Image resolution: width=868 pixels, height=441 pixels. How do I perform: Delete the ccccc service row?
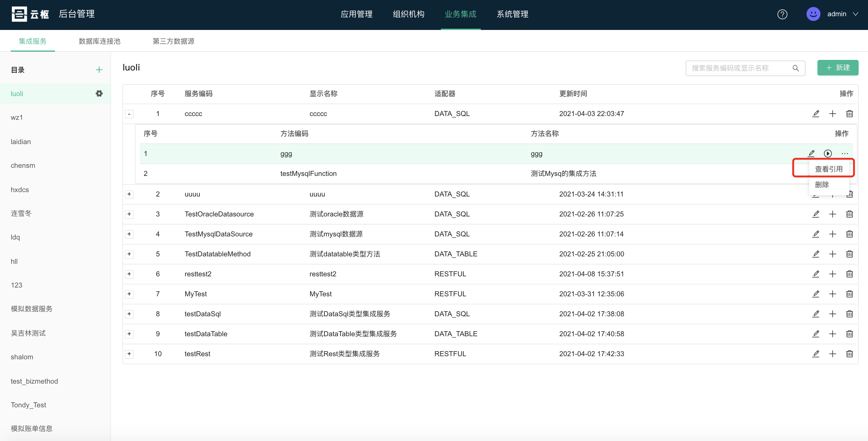point(849,114)
